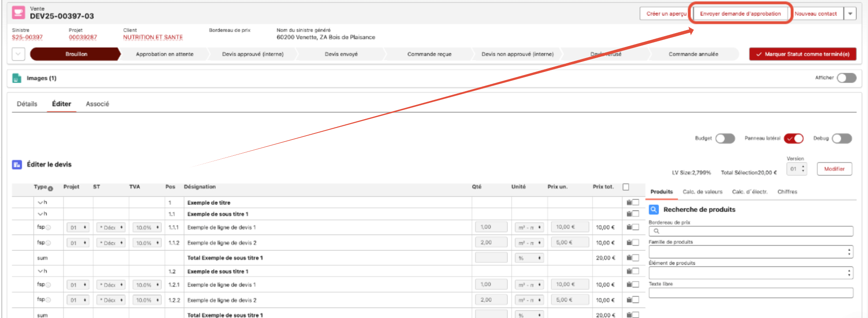Viewport: 868px width, 318px height.
Task: Open the NUTRITION ET SANTE client link
Action: tap(153, 37)
